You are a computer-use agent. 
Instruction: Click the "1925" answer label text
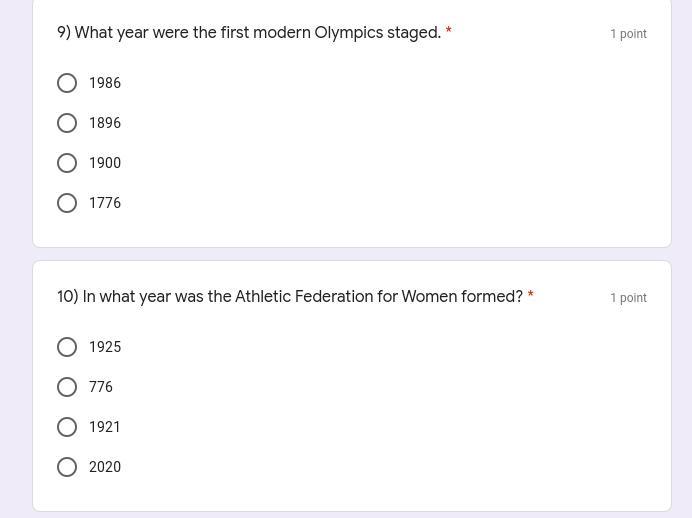[105, 347]
